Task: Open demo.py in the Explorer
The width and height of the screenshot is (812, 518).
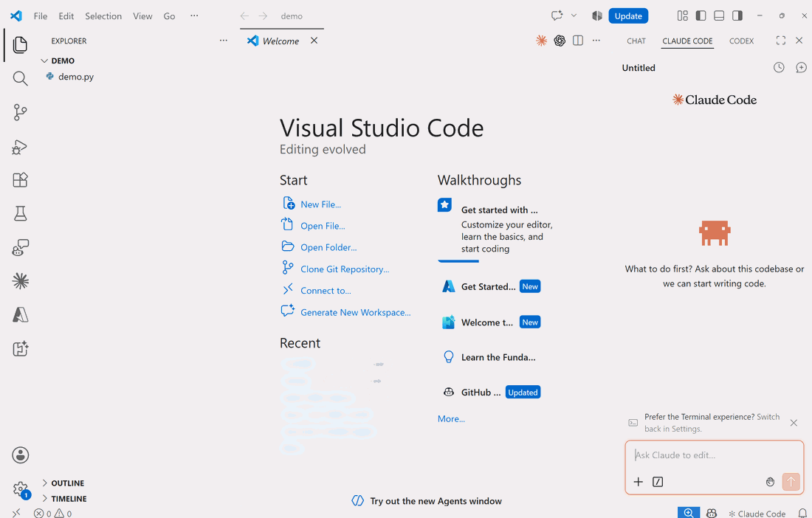Action: (75, 77)
